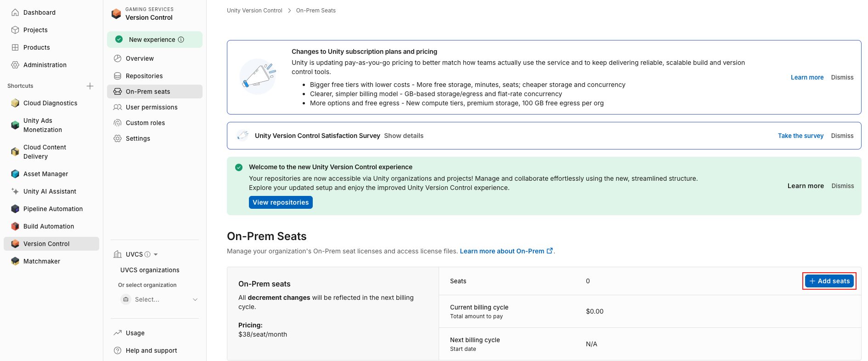Click the Matchmaker icon

pos(15,261)
